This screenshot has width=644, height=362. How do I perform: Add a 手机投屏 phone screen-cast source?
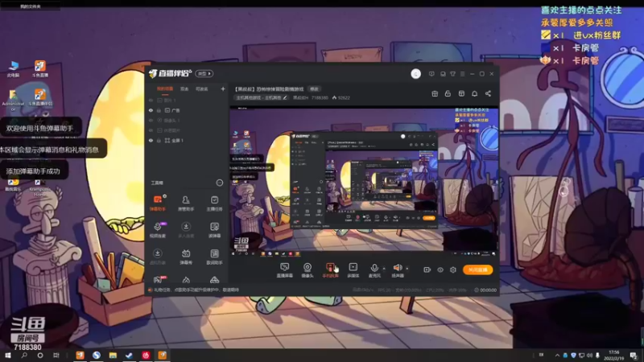click(x=330, y=270)
